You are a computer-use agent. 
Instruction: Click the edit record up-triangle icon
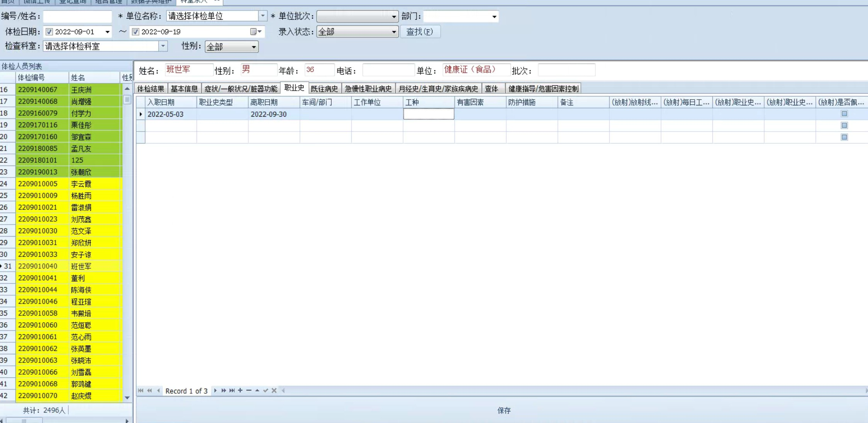pos(257,391)
